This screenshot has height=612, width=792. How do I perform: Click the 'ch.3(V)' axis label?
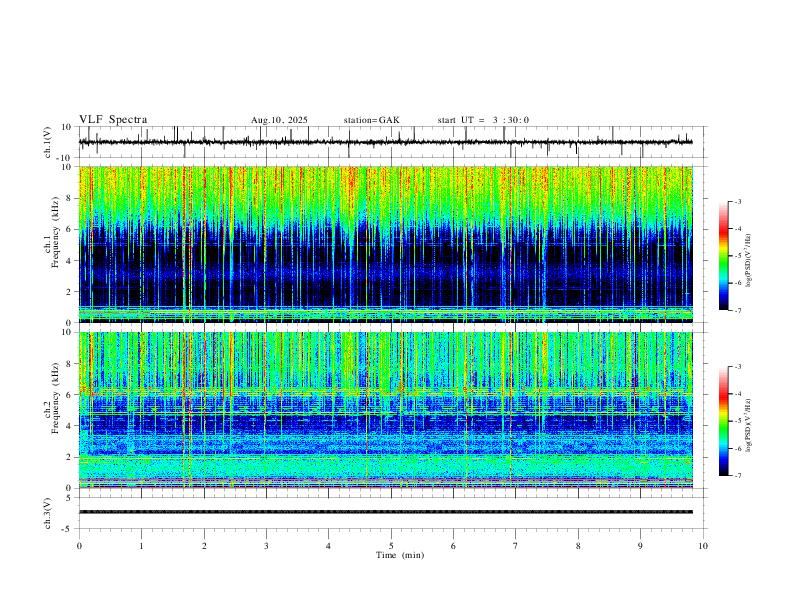tap(48, 514)
